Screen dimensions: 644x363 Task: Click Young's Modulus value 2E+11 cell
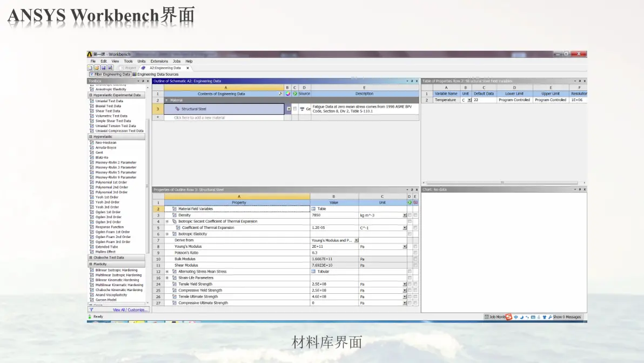tap(334, 247)
